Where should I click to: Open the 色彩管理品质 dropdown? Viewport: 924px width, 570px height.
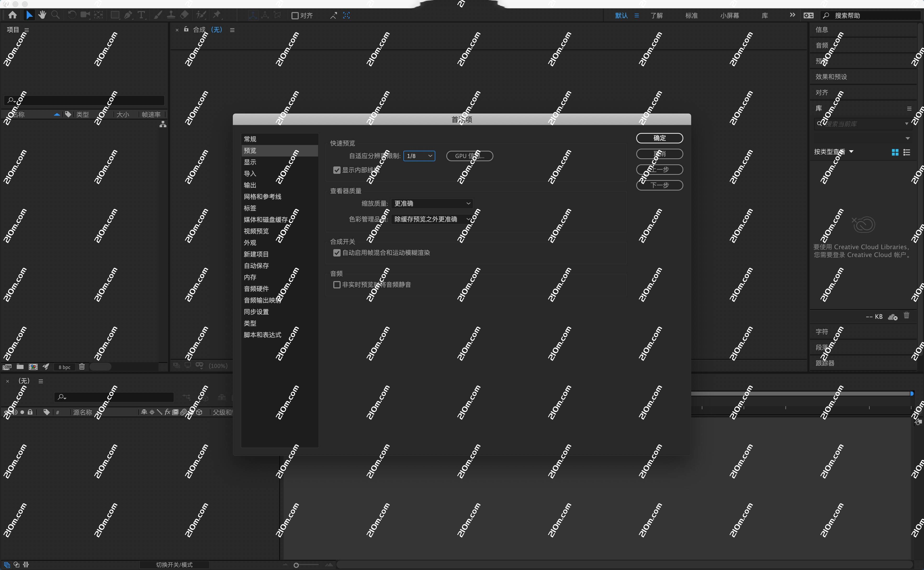coord(432,219)
